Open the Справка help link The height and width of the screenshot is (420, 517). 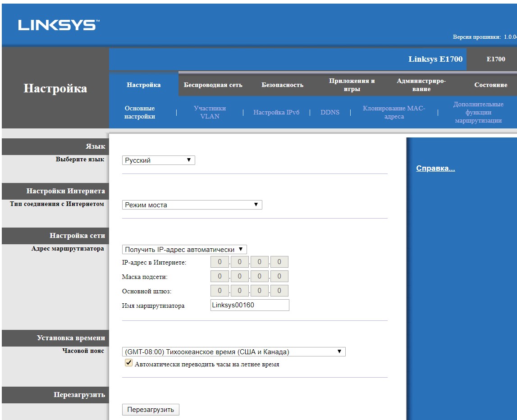[435, 168]
